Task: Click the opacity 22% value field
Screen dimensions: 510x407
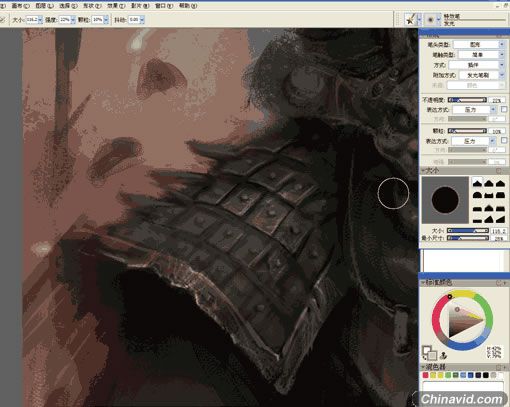Action: tap(497, 100)
